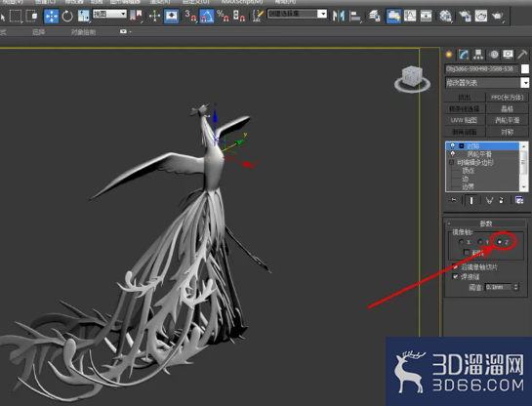Image resolution: width=532 pixels, height=406 pixels.
Task: Collapse the 参数 rollout
Action: tap(486, 223)
